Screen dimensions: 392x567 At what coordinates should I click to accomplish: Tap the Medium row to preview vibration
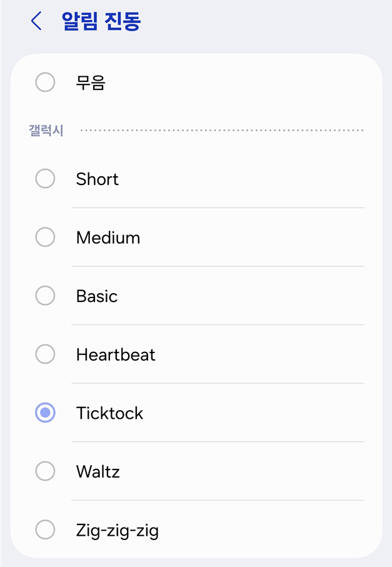coord(188,237)
